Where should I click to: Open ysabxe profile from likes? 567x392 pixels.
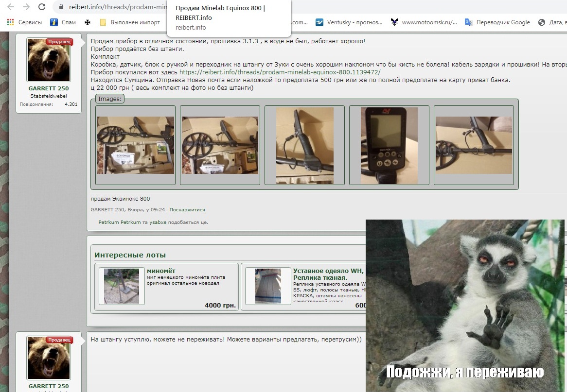point(158,222)
